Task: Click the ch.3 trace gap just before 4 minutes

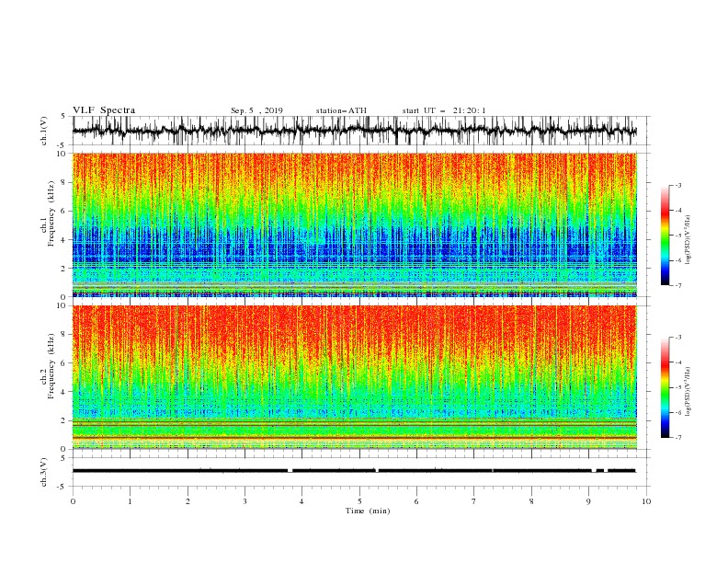Action: 290,471
